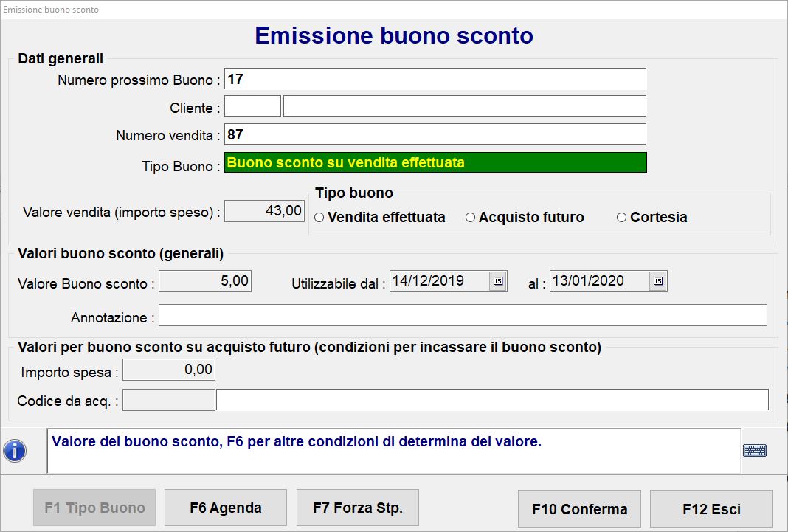Image resolution: width=788 pixels, height=532 pixels.
Task: Choose the Acquisto futuro radio option
Action: 470,218
